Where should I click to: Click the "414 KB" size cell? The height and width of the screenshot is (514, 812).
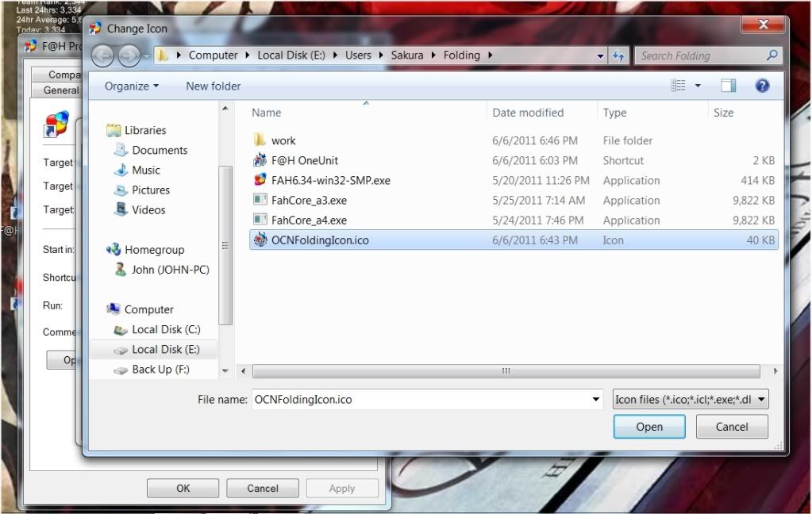[x=757, y=180]
